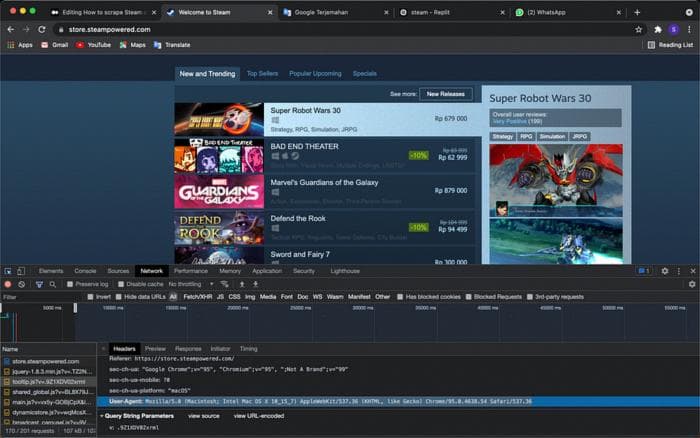This screenshot has height=438, width=700.
Task: Enable the Preserve log checkbox
Action: 70,284
